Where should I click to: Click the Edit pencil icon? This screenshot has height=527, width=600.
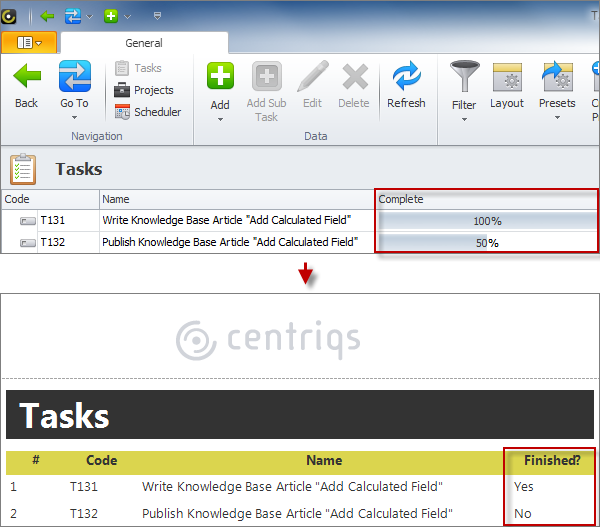coord(312,77)
